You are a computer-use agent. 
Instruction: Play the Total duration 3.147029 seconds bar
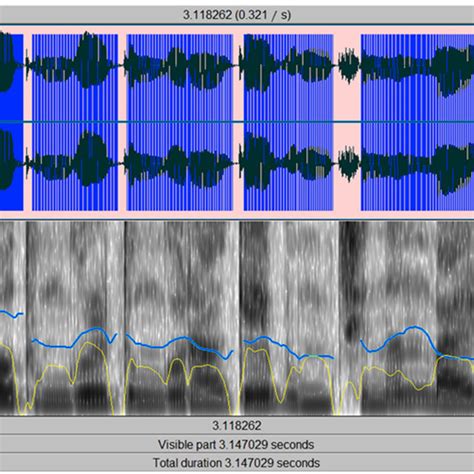coord(237,463)
